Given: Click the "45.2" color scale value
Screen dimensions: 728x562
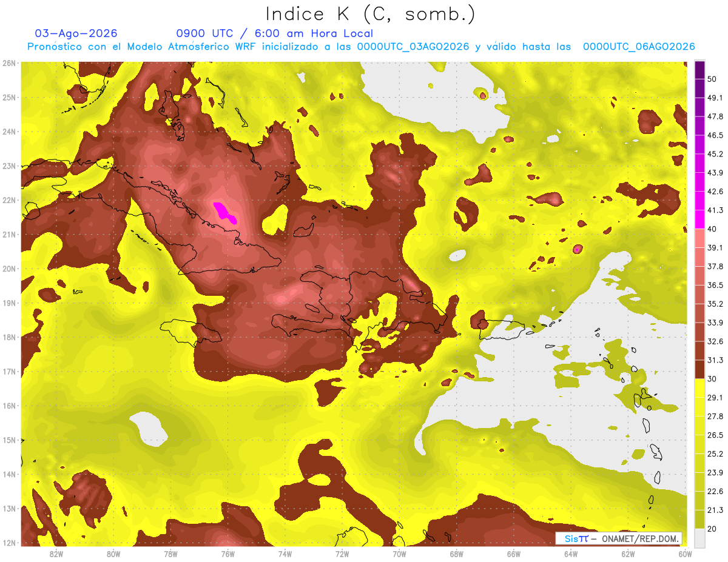Looking at the screenshot, I should (x=715, y=154).
